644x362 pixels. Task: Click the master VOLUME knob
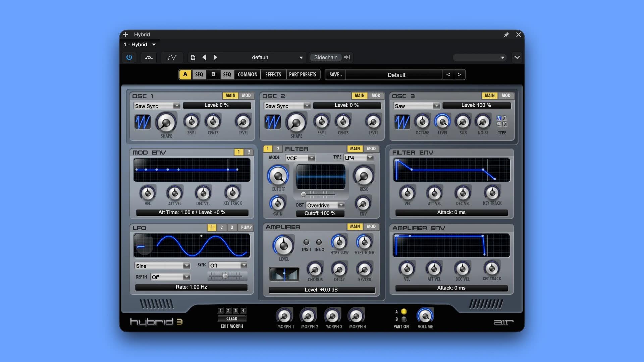click(425, 316)
